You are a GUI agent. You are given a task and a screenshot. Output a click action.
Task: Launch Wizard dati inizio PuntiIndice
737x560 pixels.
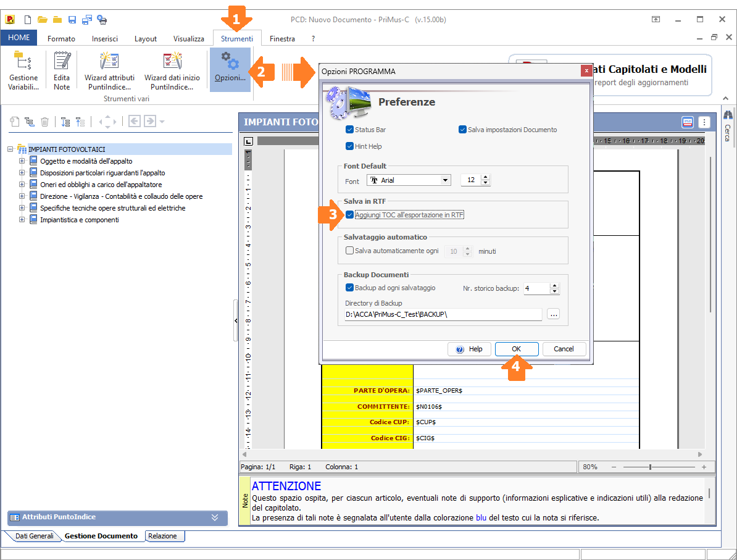172,70
